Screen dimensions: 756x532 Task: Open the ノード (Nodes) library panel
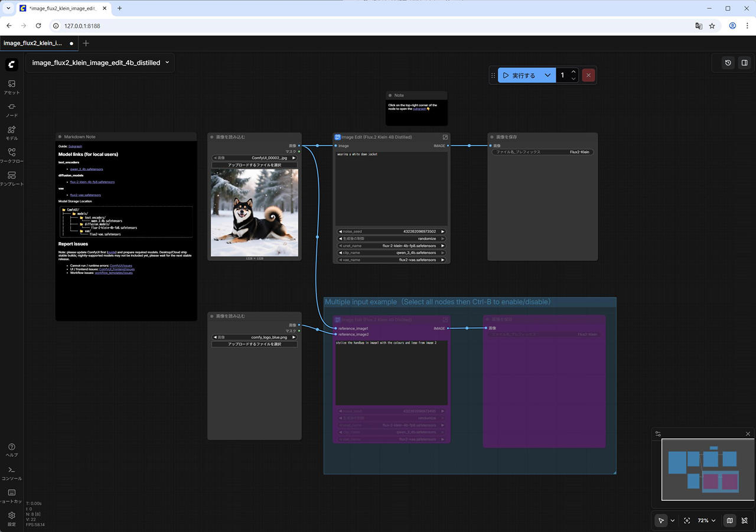12,110
